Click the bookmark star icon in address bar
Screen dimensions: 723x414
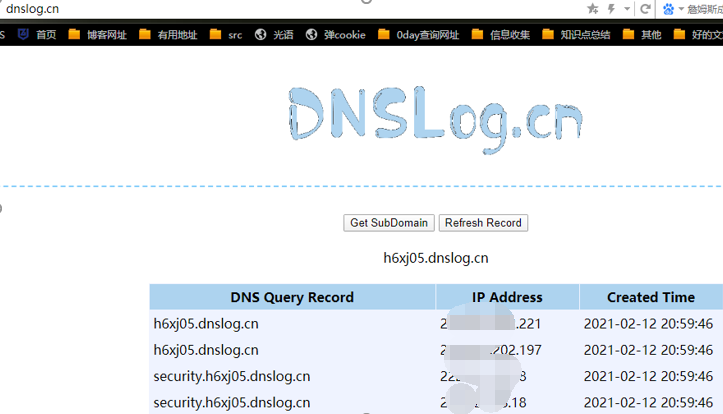593,8
